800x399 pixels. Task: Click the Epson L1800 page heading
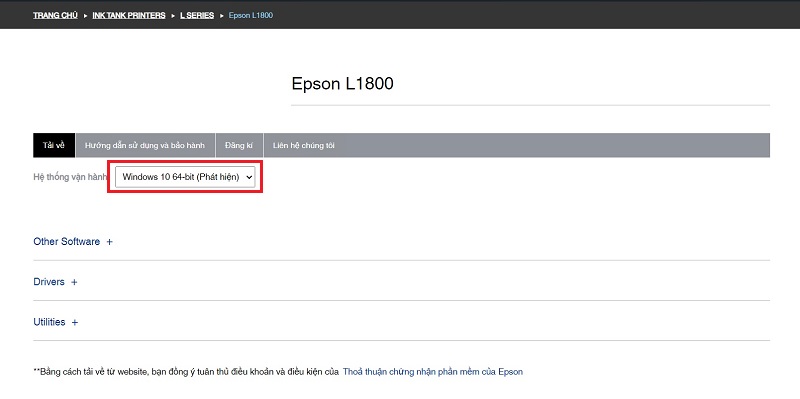pos(342,84)
